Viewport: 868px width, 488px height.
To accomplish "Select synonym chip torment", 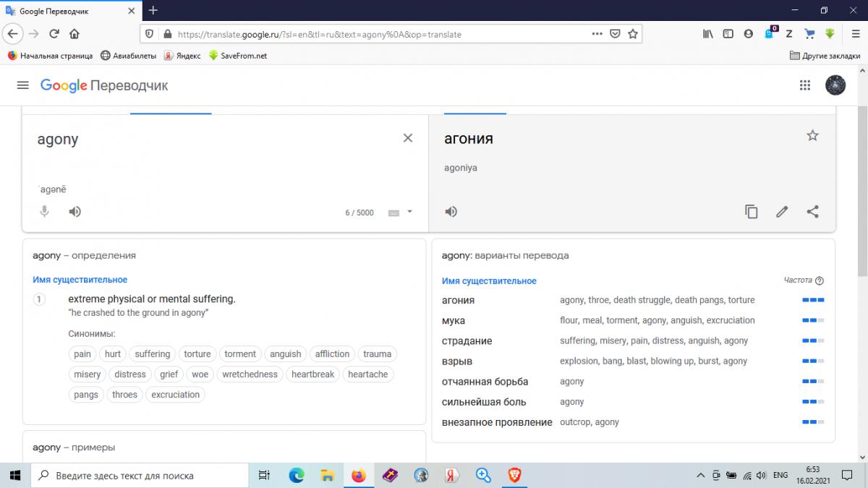I will 240,354.
